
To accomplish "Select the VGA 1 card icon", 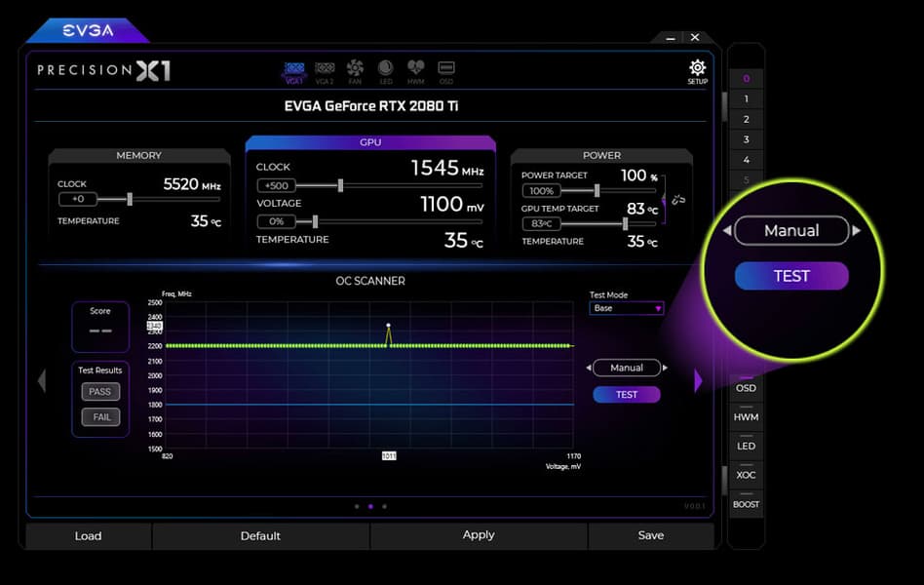I will click(x=294, y=68).
